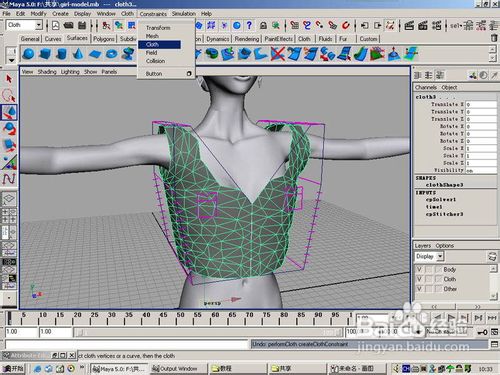Click the question mark help icon

click(249, 25)
